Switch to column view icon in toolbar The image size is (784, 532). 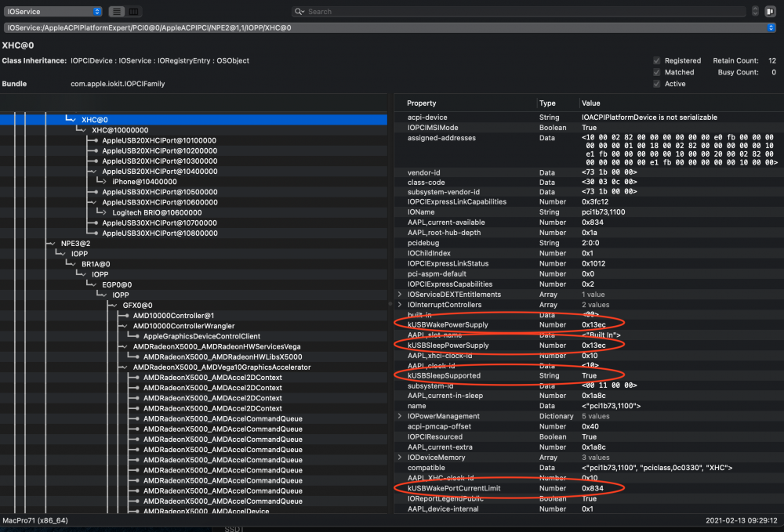(133, 12)
